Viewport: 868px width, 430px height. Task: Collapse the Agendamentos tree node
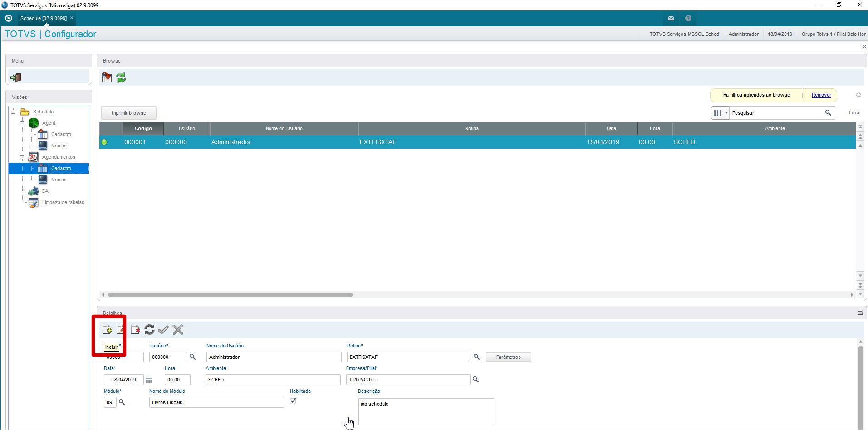[22, 157]
